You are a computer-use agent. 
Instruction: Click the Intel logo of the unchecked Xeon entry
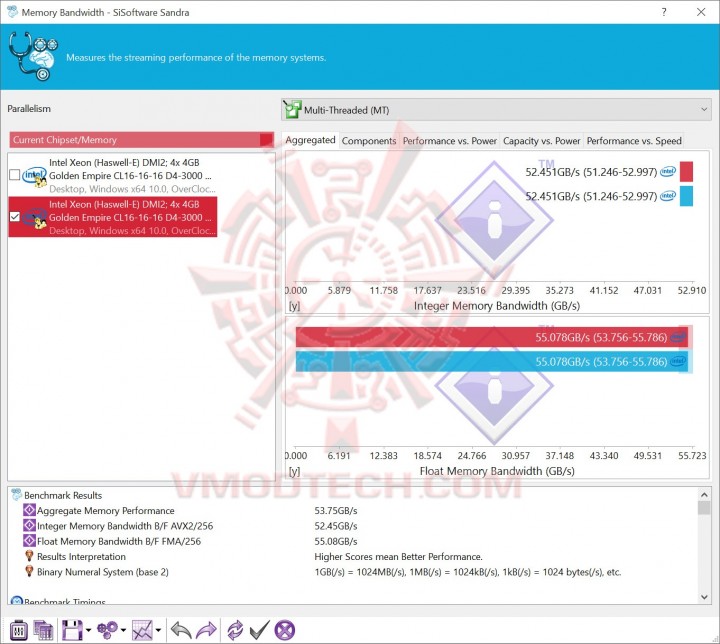coord(34,176)
